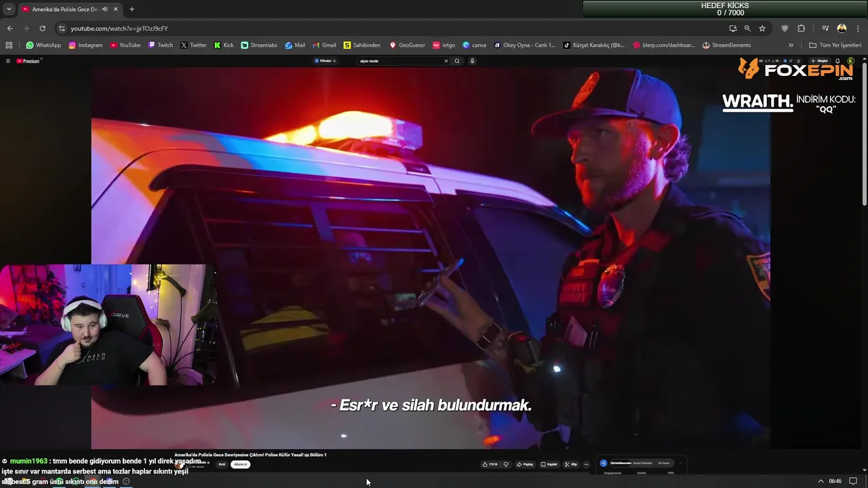Click the page vertical scrollbar
The height and width of the screenshot is (488, 868).
pyautogui.click(x=865, y=136)
